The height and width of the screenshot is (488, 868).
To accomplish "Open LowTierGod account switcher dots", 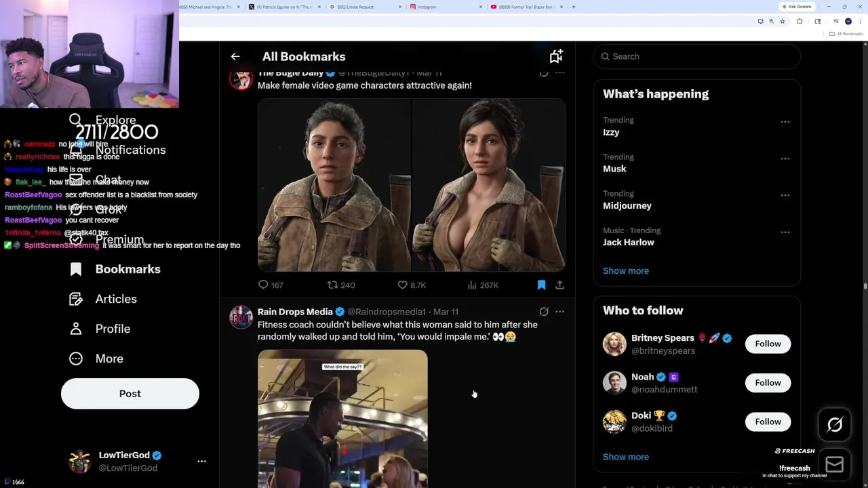I will [x=201, y=462].
